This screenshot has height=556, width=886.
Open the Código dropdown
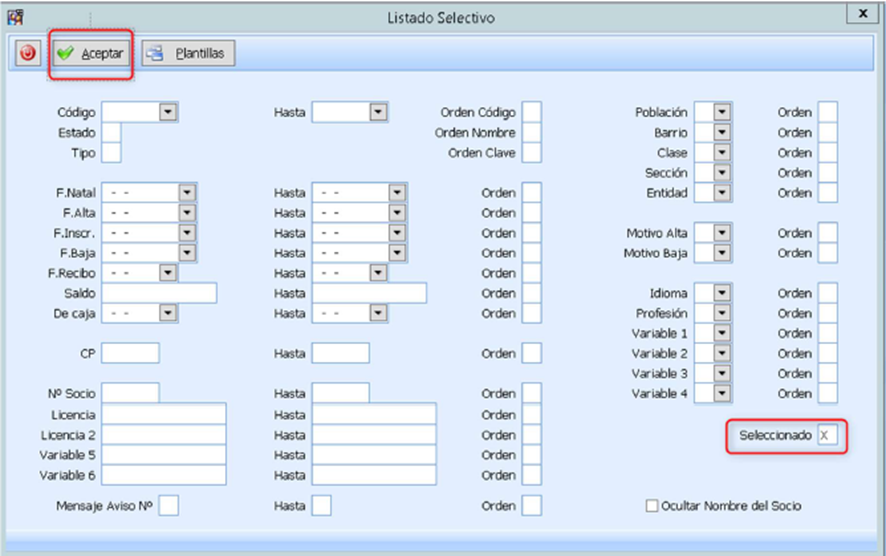click(167, 112)
